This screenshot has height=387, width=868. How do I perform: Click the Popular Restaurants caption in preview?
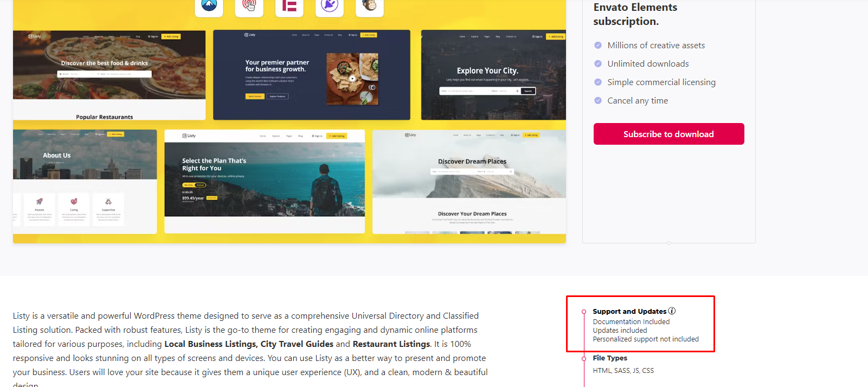[105, 117]
